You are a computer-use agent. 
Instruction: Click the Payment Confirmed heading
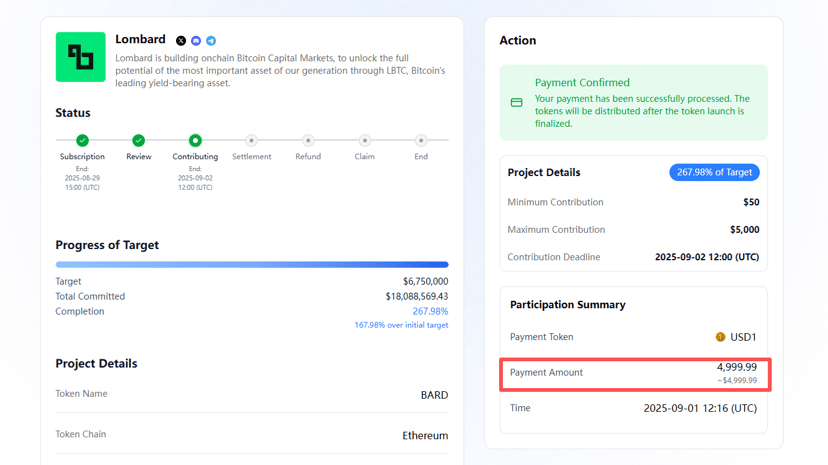click(582, 83)
